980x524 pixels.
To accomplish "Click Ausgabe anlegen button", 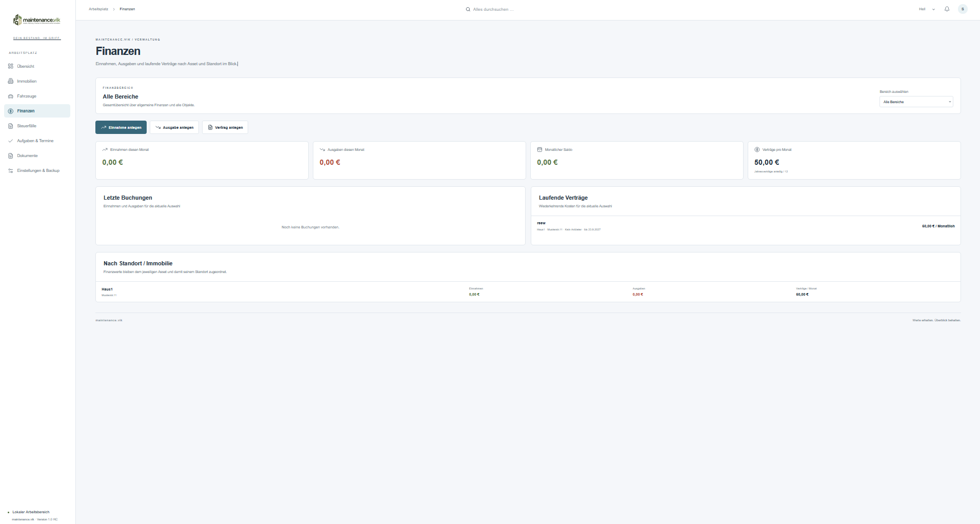I will coord(174,127).
